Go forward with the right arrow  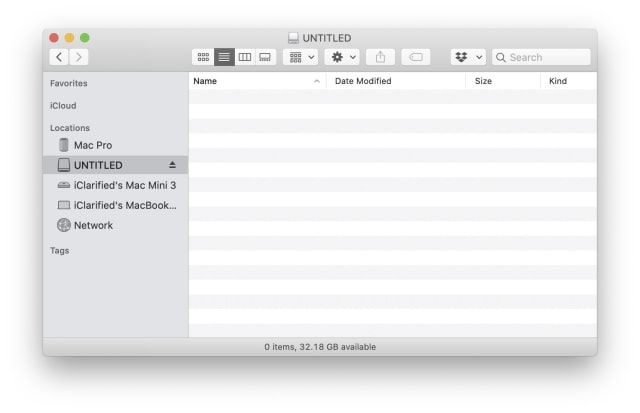click(x=79, y=57)
